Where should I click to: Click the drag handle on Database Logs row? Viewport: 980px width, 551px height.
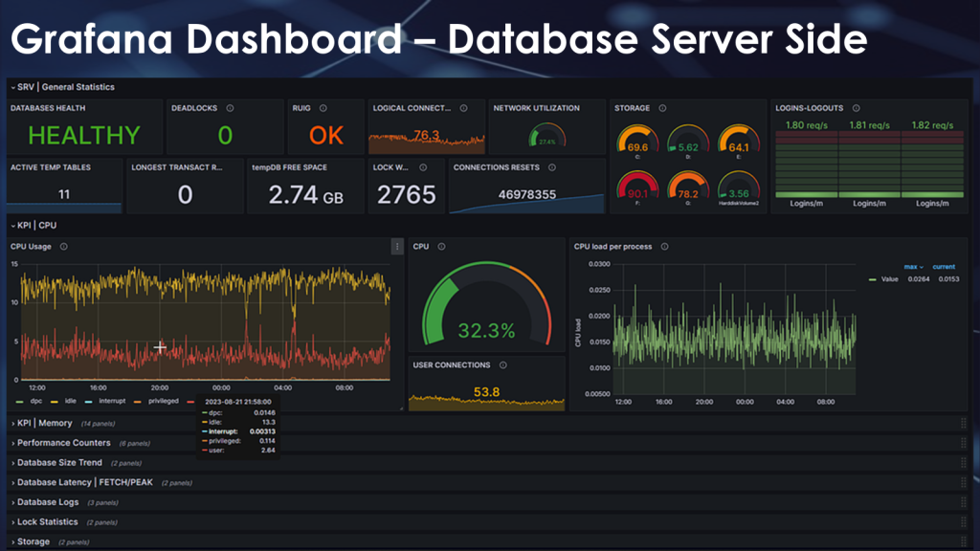click(x=964, y=502)
